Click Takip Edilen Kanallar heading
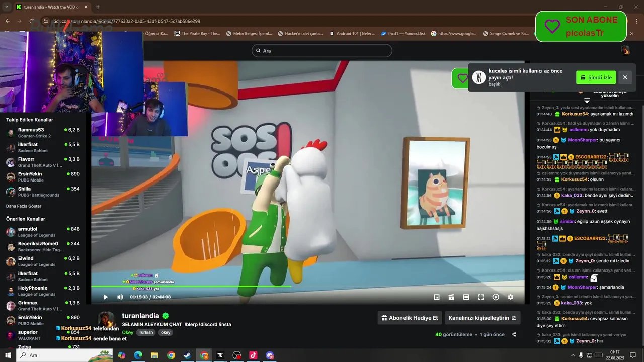 point(30,120)
